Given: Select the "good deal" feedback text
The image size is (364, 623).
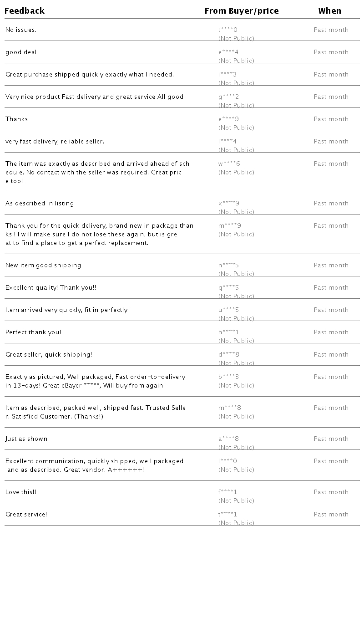Looking at the screenshot, I should coord(21,52).
